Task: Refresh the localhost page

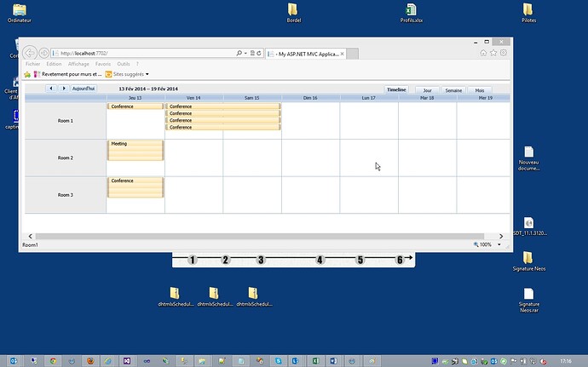Action: (259, 54)
